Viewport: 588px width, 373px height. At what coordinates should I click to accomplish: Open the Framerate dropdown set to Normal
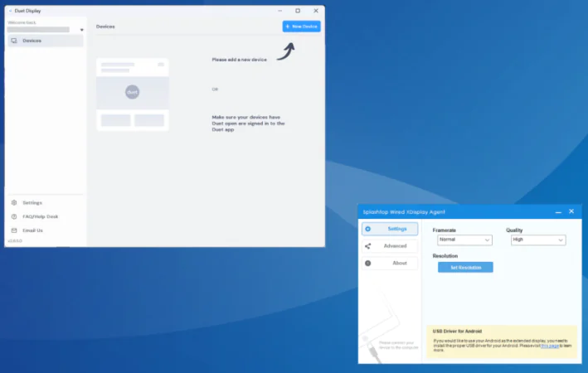coord(464,240)
